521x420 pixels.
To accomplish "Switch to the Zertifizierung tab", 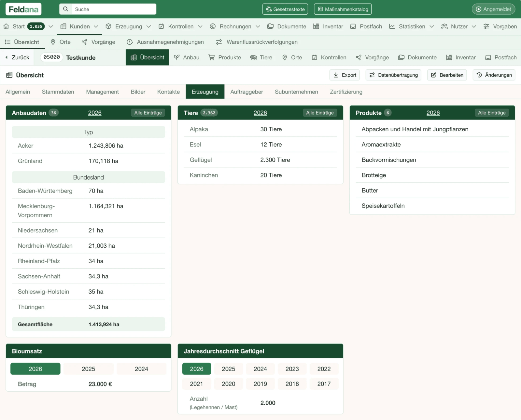I will click(x=346, y=92).
